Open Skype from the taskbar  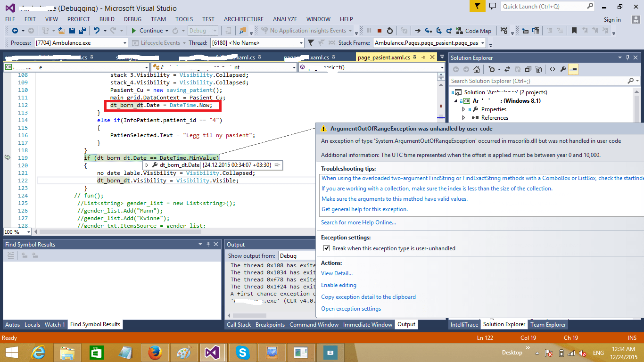click(242, 352)
